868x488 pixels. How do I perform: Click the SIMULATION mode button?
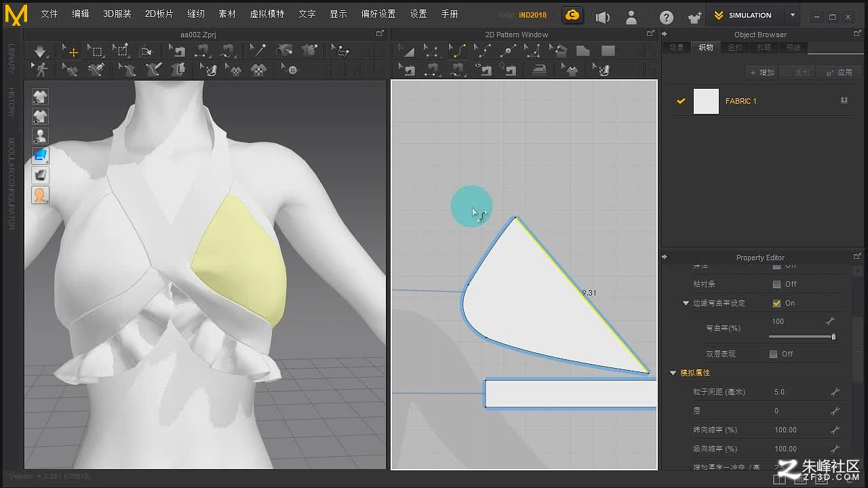click(745, 15)
